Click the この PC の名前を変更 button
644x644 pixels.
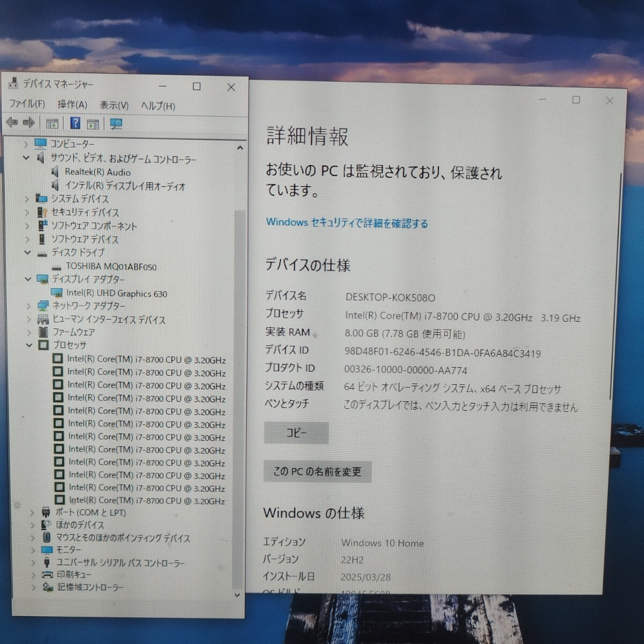pyautogui.click(x=318, y=472)
